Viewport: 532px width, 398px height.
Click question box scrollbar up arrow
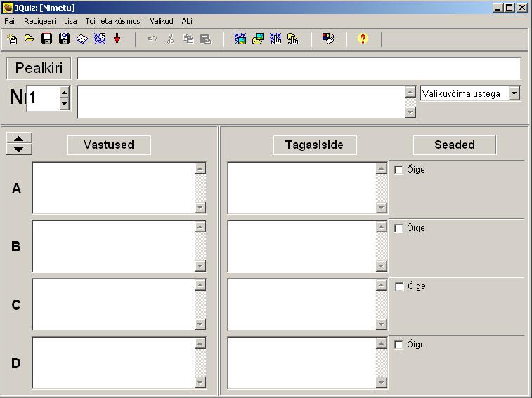click(x=410, y=92)
